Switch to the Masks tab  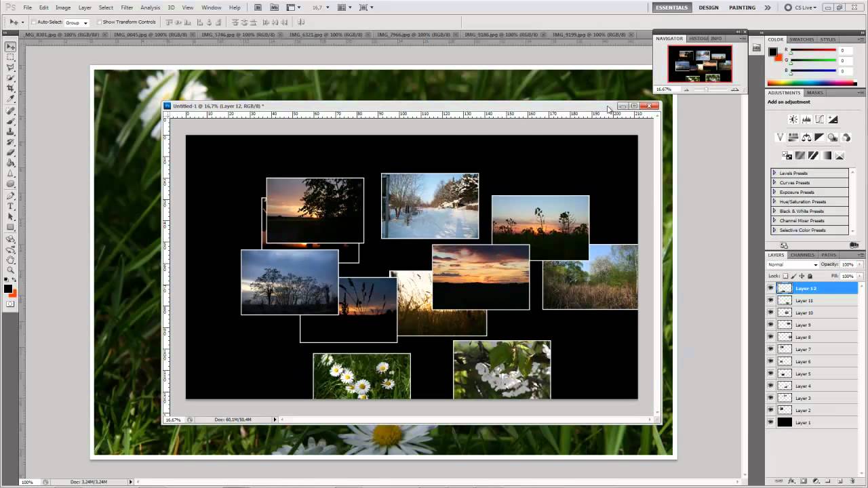pos(815,92)
